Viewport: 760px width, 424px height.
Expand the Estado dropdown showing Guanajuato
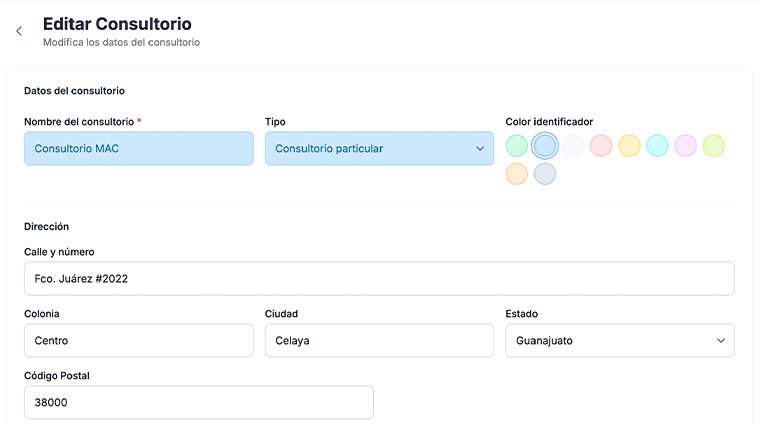619,340
